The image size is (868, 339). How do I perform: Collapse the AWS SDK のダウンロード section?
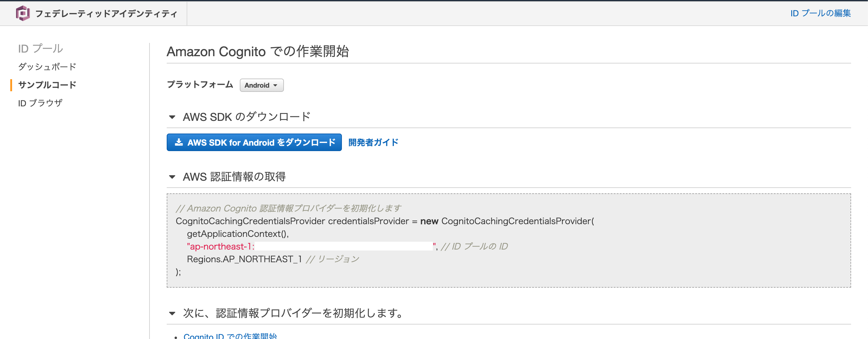tap(172, 117)
